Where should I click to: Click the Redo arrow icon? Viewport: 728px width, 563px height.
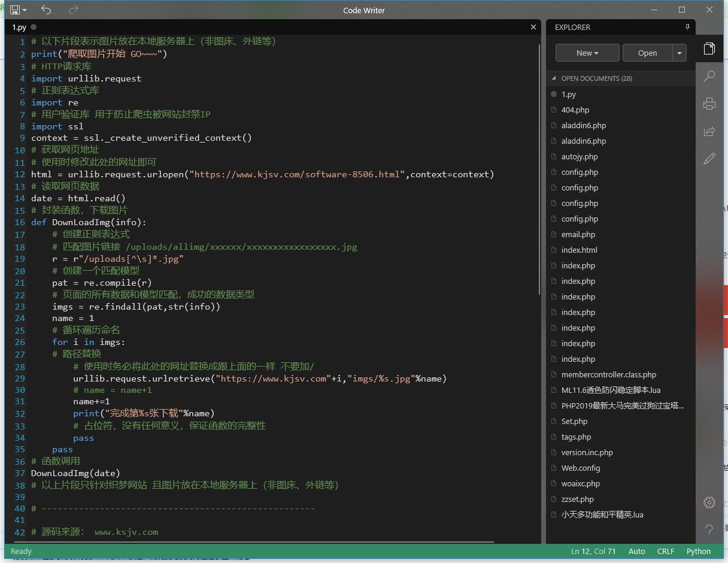pos(74,10)
